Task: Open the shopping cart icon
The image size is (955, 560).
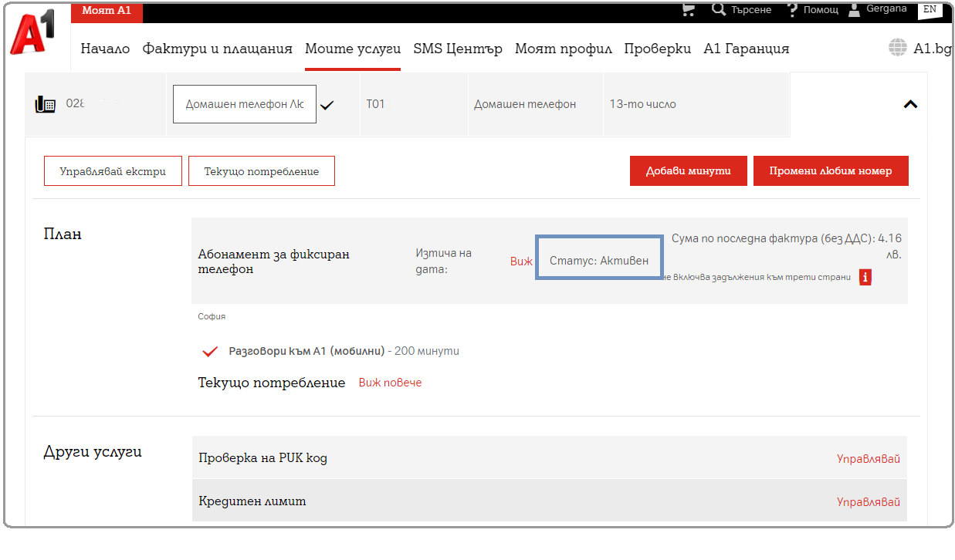Action: point(689,9)
